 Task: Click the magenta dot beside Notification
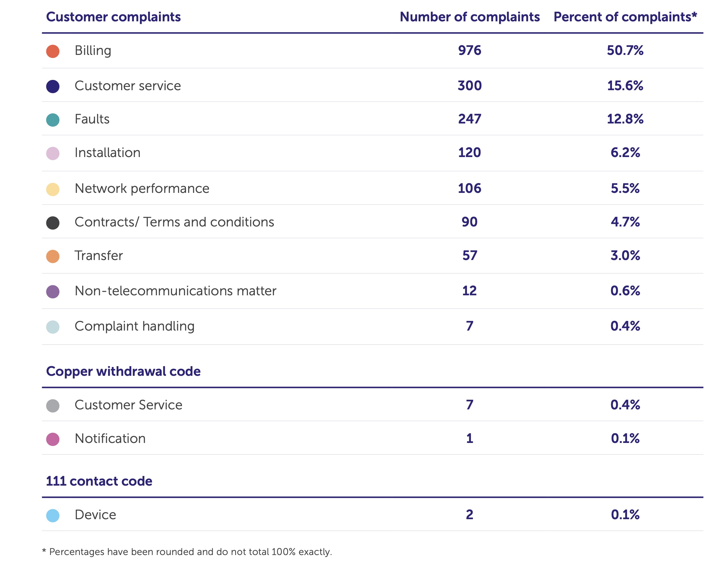click(x=53, y=439)
